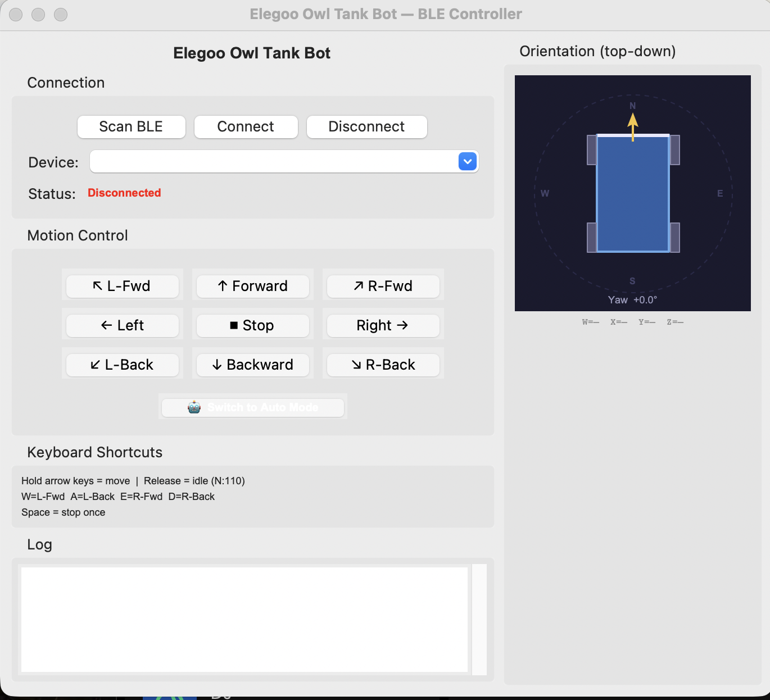Click the S compass marker
Image resolution: width=770 pixels, height=700 pixels.
(632, 281)
